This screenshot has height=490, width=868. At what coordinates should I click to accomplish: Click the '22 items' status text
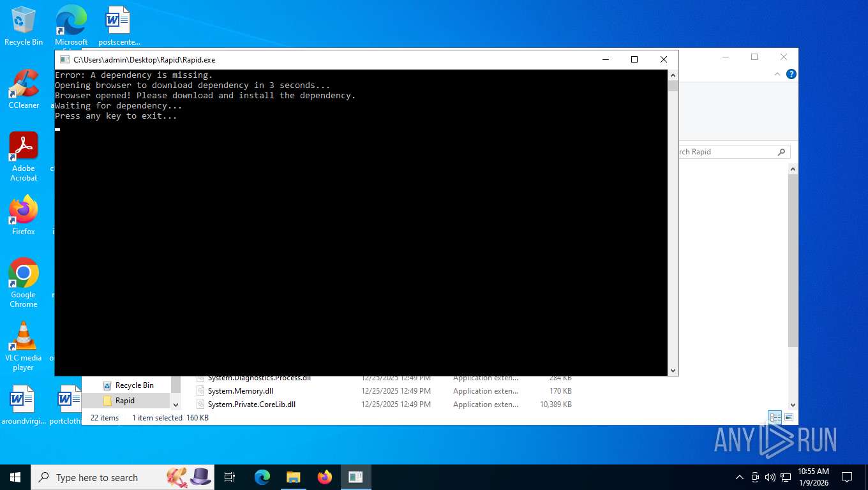point(105,418)
